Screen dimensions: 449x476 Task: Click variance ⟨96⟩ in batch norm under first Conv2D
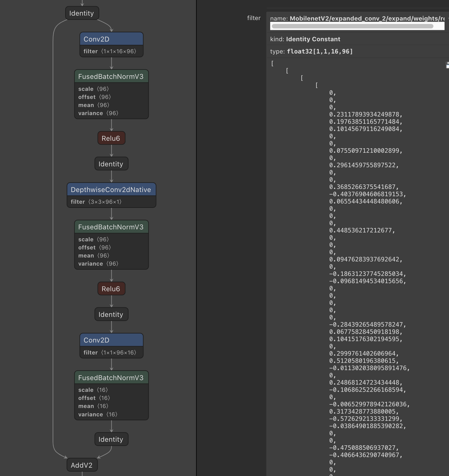click(98, 113)
